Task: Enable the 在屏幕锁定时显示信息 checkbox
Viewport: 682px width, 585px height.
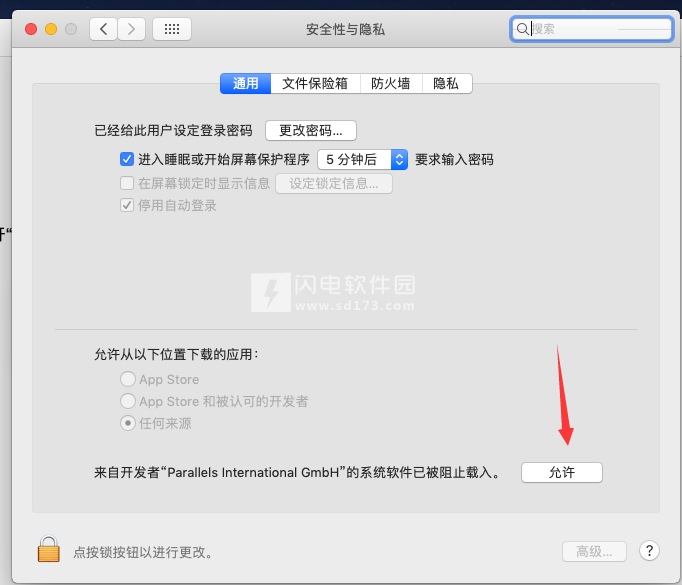Action: pos(127,183)
